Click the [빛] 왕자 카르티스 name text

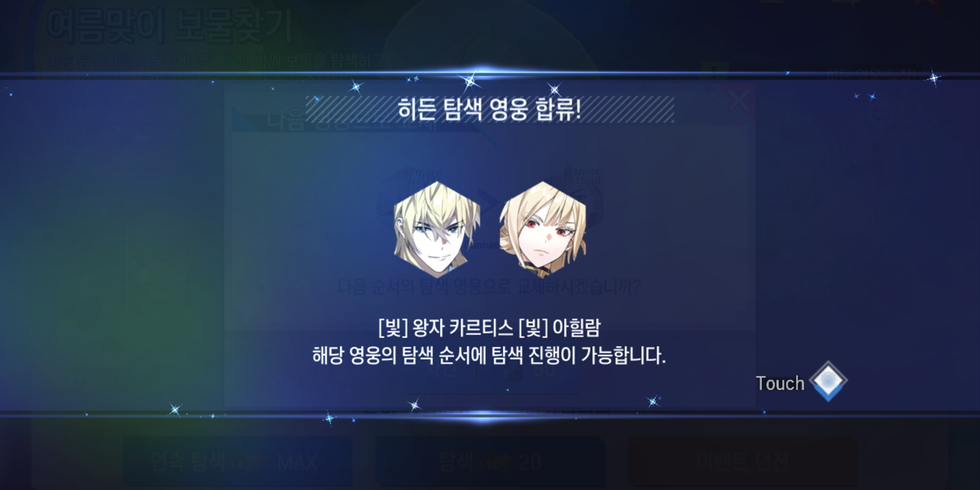[x=445, y=327]
